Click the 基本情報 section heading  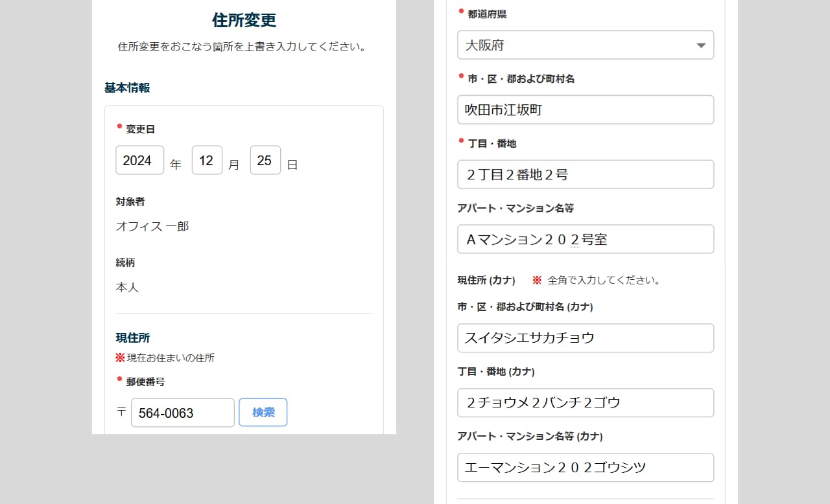[x=127, y=87]
